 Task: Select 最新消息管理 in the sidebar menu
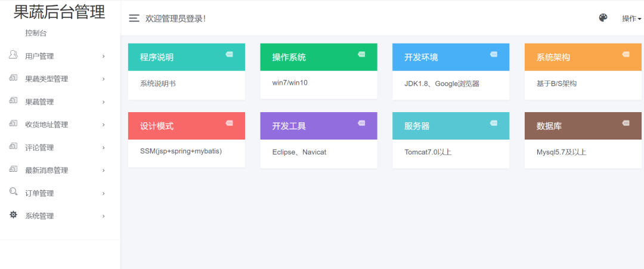pyautogui.click(x=47, y=171)
